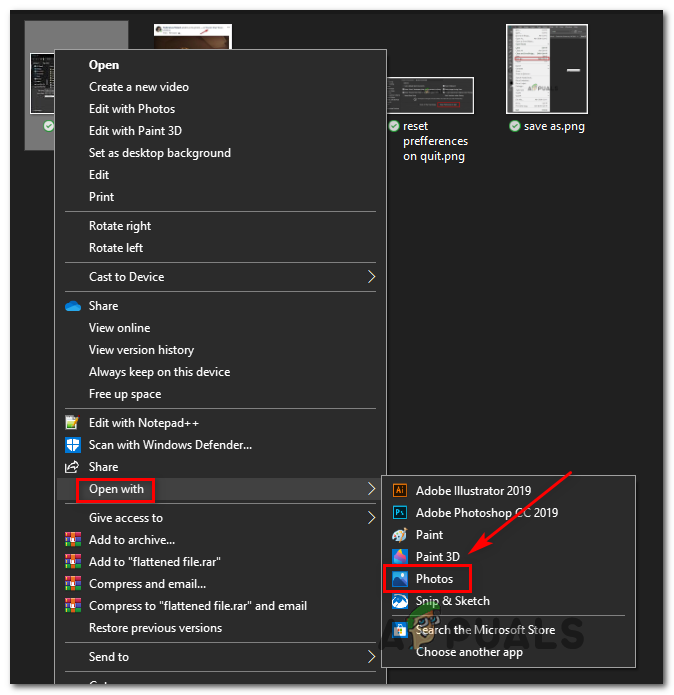Expand the Give access to submenu arrow
The width and height of the screenshot is (674, 695).
click(371, 518)
